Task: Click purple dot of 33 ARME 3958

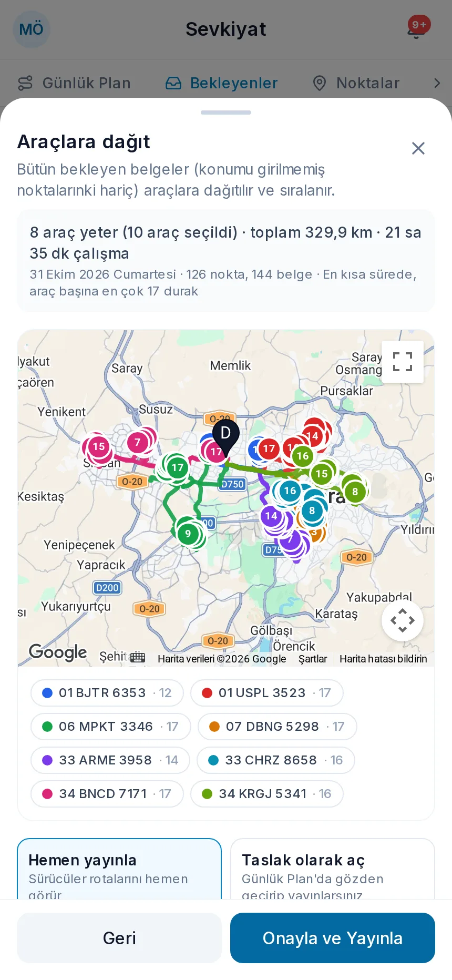Action: [x=47, y=760]
